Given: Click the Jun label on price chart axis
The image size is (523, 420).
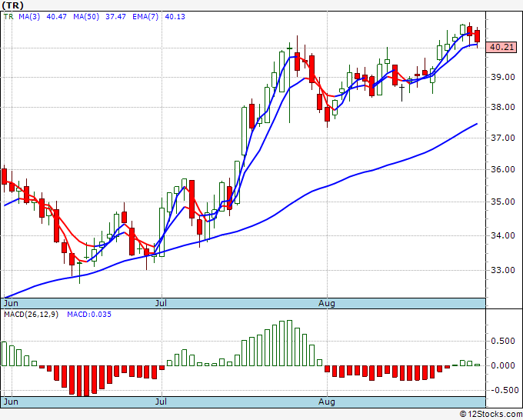Looking at the screenshot, I should click(x=12, y=303).
